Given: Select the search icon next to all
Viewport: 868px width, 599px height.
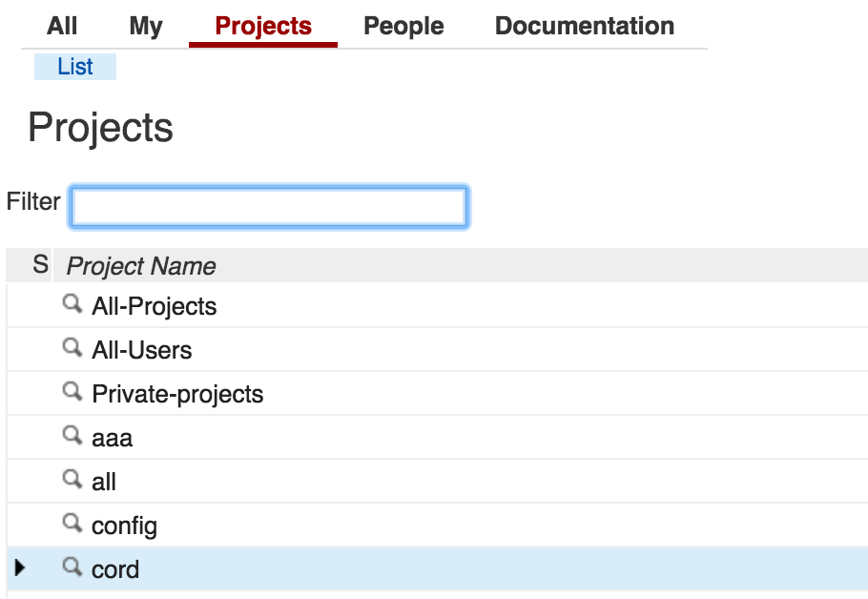Looking at the screenshot, I should 72,479.
